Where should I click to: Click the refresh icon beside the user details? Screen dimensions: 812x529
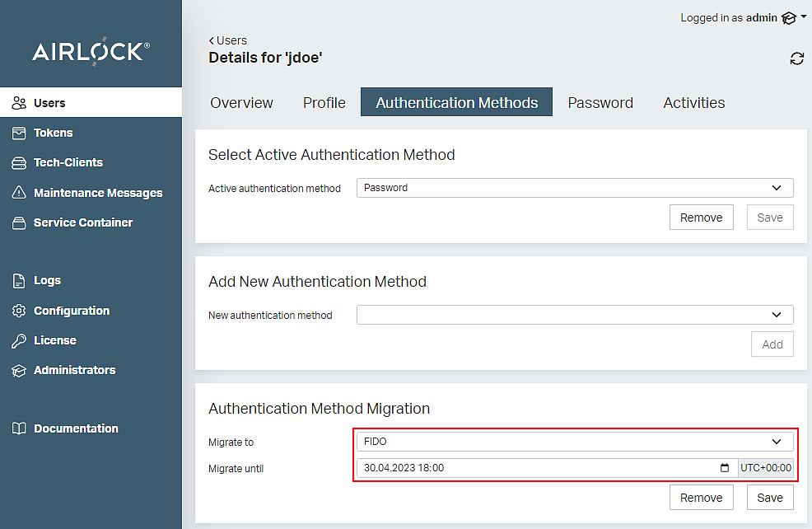click(796, 59)
